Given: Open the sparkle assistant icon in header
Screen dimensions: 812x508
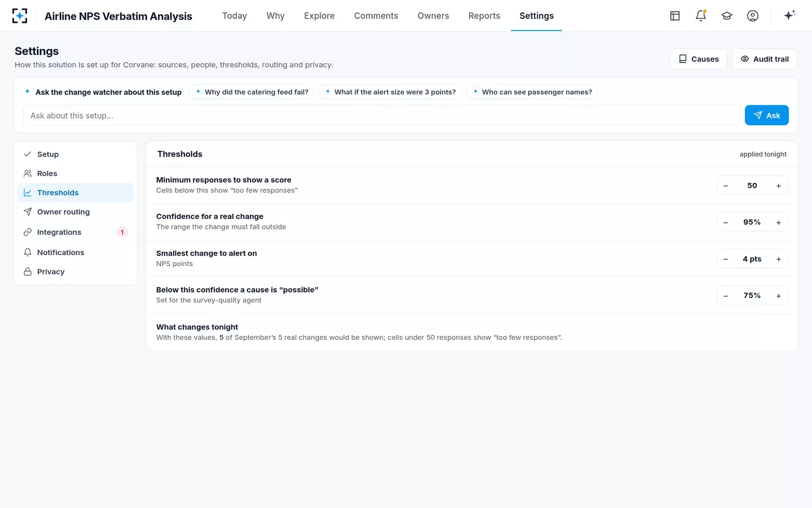Looking at the screenshot, I should [789, 15].
